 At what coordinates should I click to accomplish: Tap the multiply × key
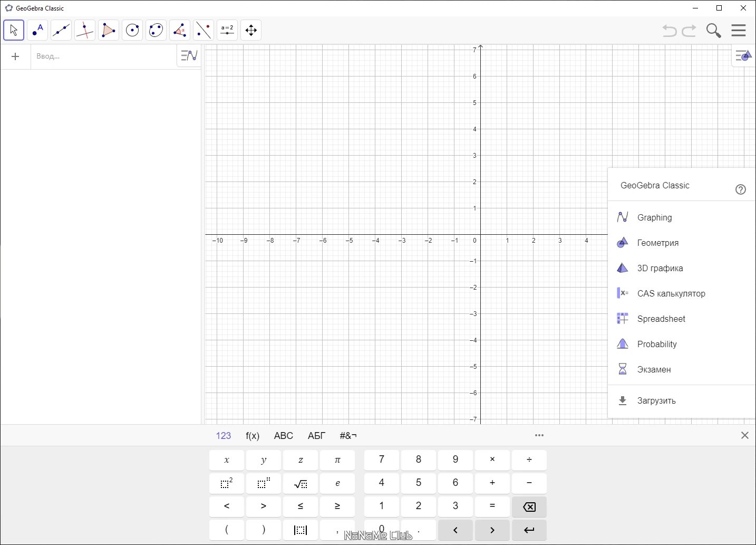(x=492, y=460)
